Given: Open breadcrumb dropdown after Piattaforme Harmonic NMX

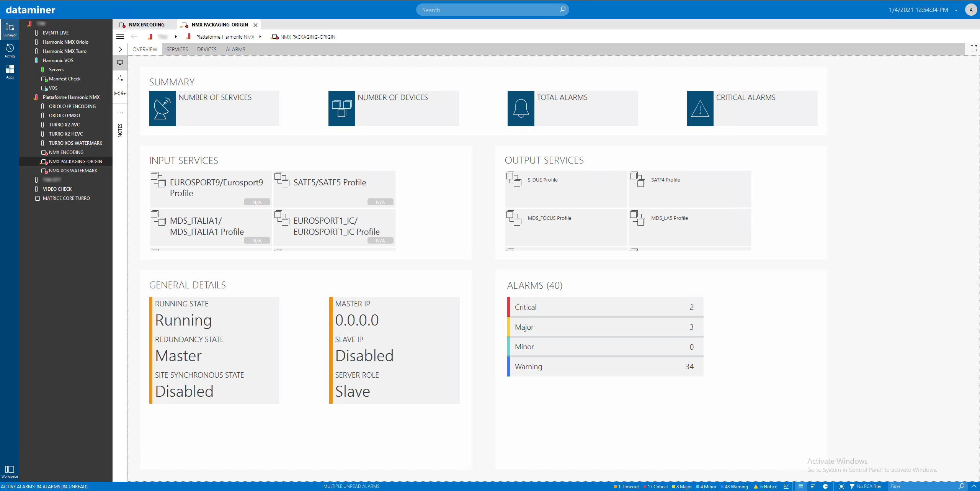Looking at the screenshot, I should click(260, 37).
